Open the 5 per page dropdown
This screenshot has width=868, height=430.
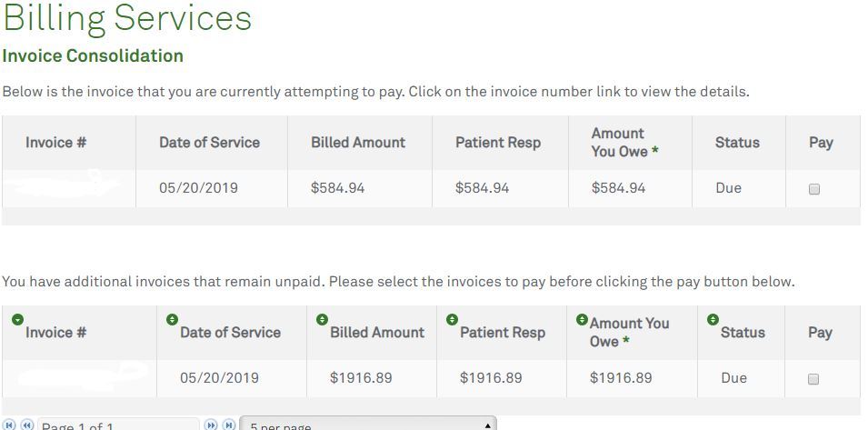368,424
